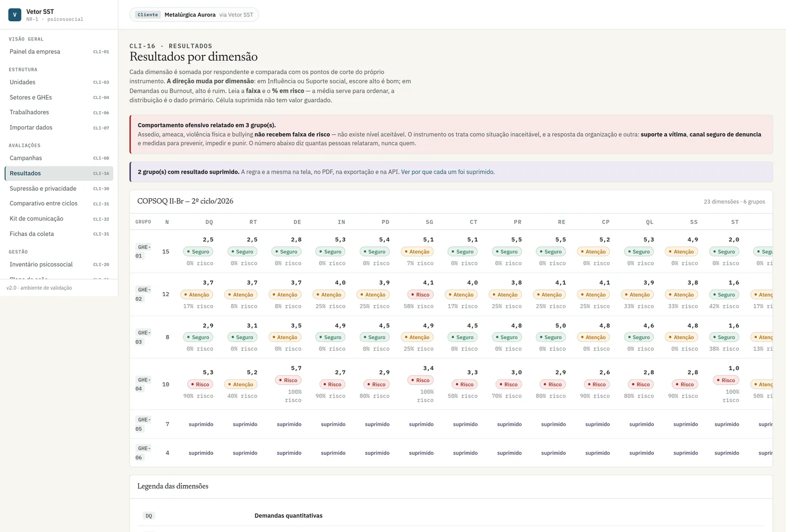Click the 'Legenda das dimensões' heading

(x=173, y=486)
